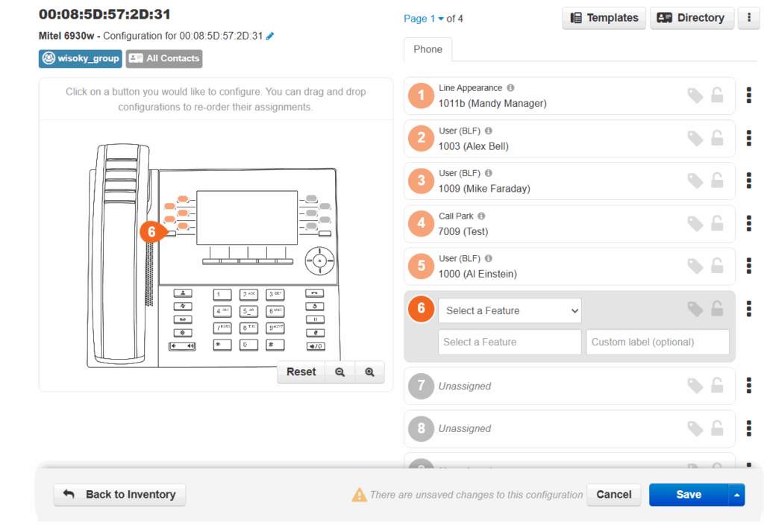Click info icon next to Call Park
Image resolution: width=764 pixels, height=532 pixels.
tap(481, 216)
